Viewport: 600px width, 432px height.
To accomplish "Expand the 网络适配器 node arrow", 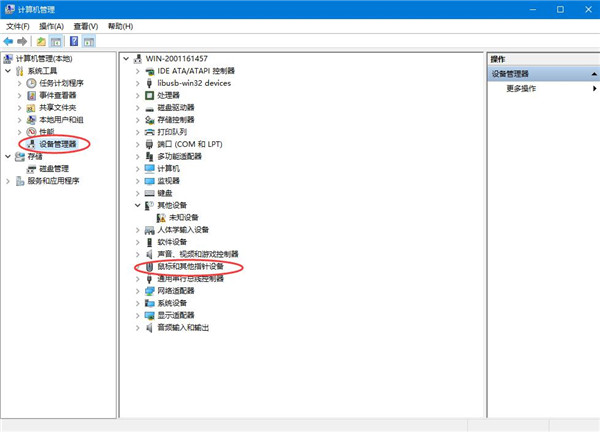I will (x=137, y=291).
